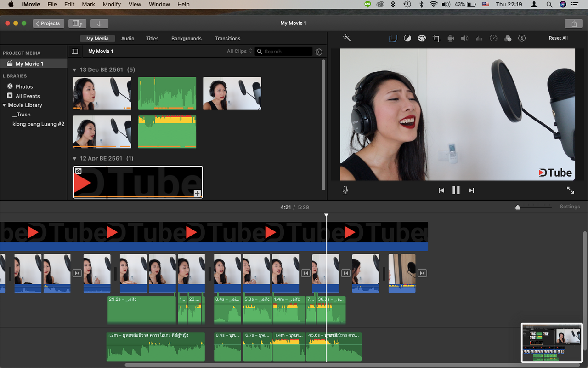Click the magic wand auto-enhance icon
Viewport: 588px width, 368px height.
[347, 38]
